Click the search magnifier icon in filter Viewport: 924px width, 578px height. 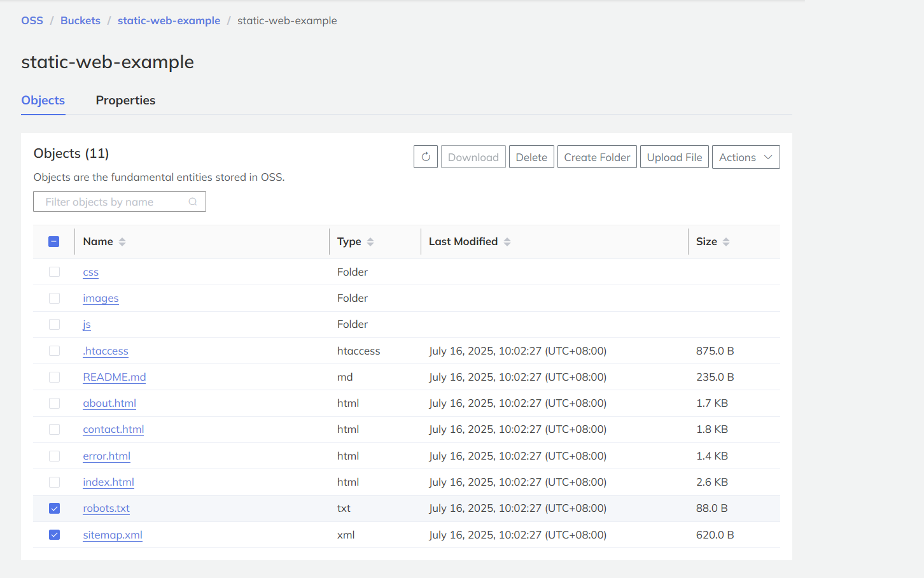tap(193, 202)
